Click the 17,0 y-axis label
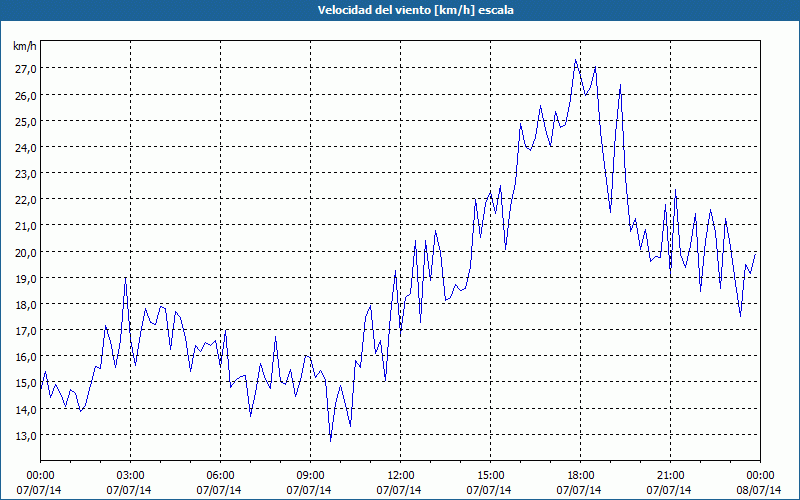 [25, 331]
